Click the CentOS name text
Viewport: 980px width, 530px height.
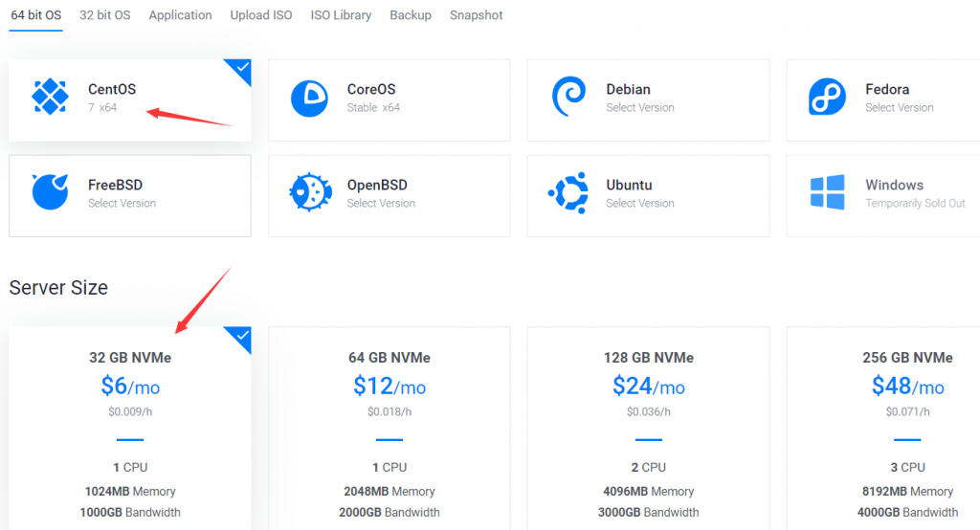[112, 89]
